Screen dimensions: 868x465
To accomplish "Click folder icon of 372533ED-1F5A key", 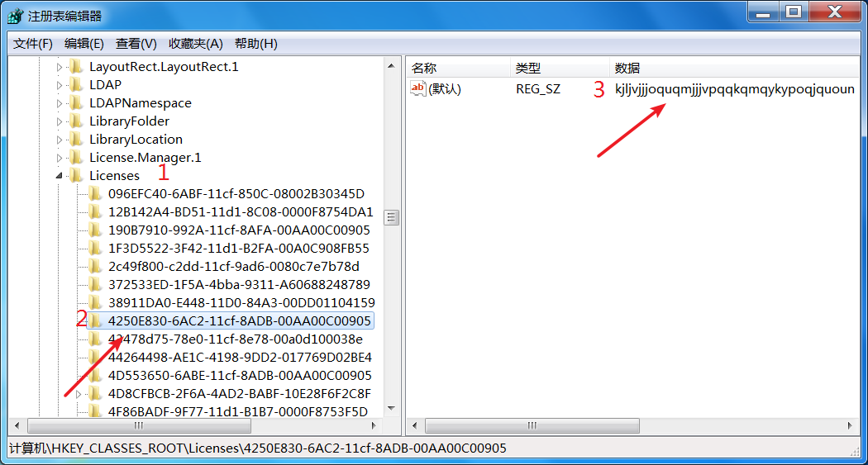I will [95, 285].
